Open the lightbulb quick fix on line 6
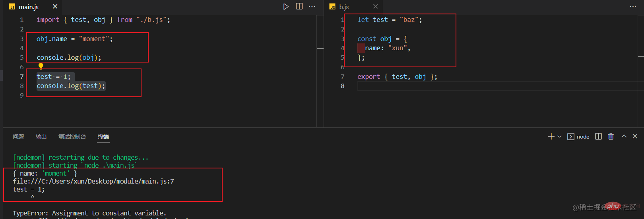Viewport: 644px width, 219px height. pos(41,66)
